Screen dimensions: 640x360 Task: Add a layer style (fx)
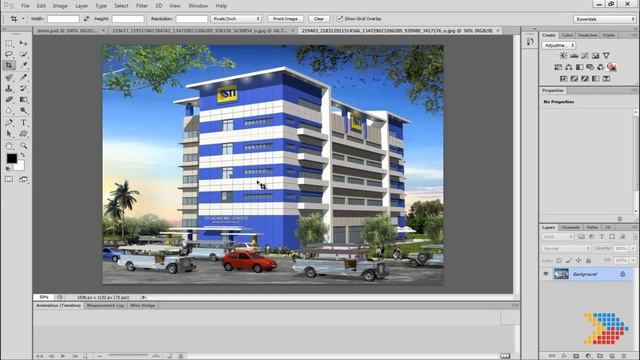[564, 356]
